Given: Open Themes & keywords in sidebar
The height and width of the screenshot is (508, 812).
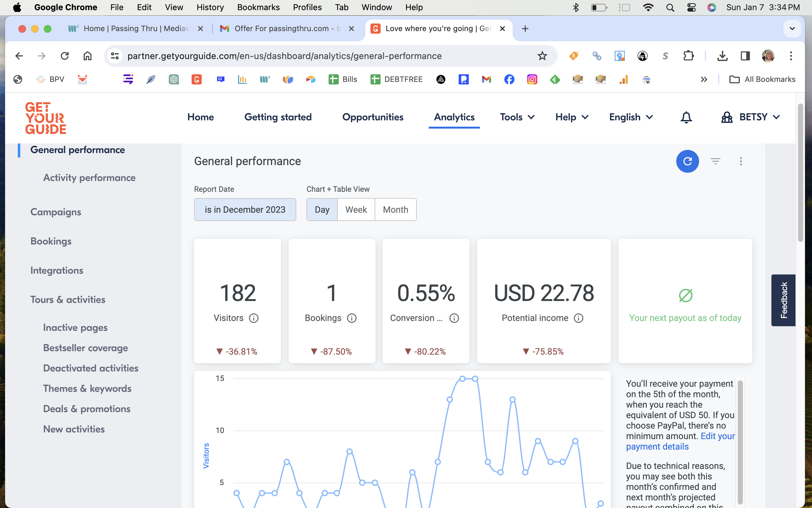Looking at the screenshot, I should [x=87, y=388].
